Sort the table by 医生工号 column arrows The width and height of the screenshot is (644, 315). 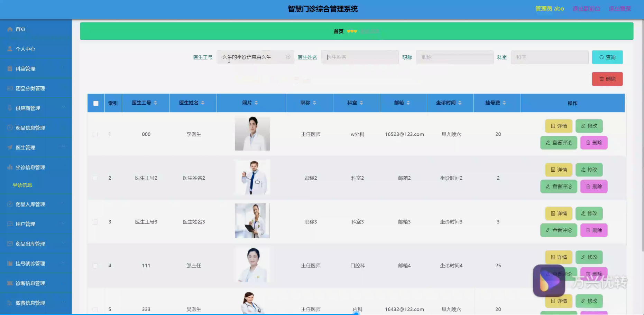click(156, 103)
